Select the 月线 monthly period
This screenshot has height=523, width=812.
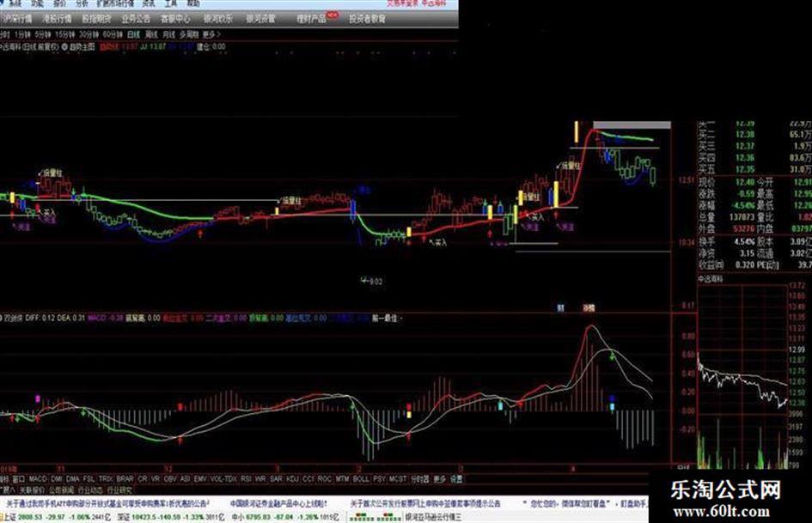point(168,34)
